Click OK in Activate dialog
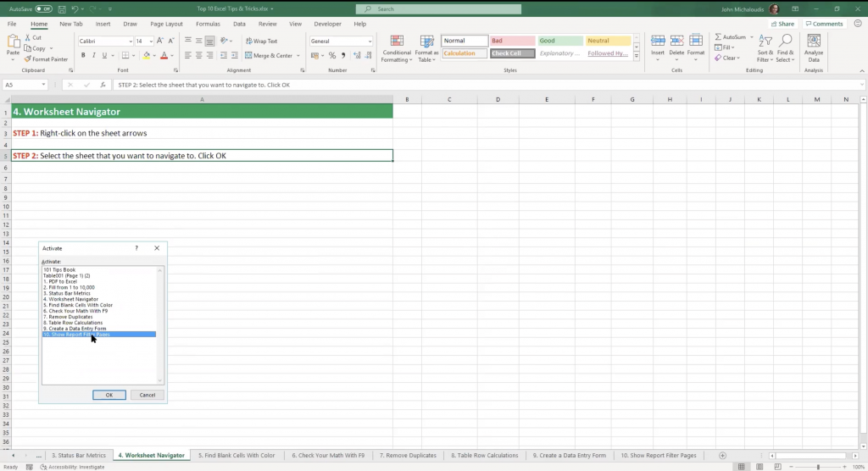Image resolution: width=868 pixels, height=471 pixels. pos(109,395)
